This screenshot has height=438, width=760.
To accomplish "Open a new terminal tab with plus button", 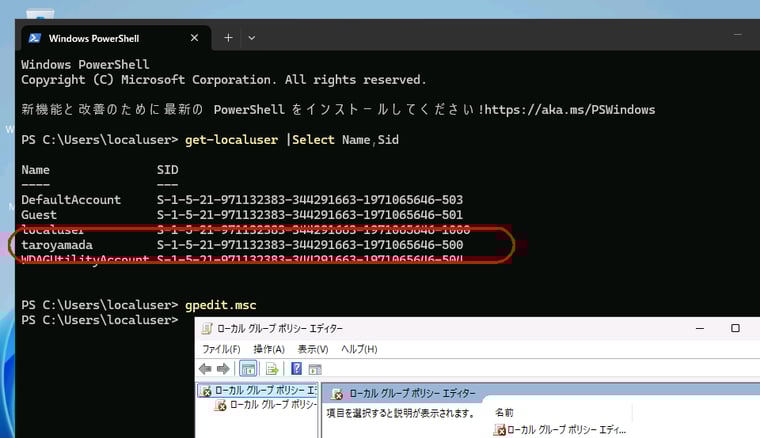I will click(228, 38).
